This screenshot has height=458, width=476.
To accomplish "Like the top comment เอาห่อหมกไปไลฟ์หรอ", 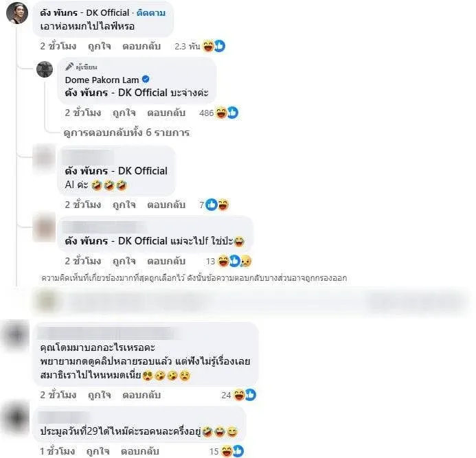I will (x=100, y=46).
